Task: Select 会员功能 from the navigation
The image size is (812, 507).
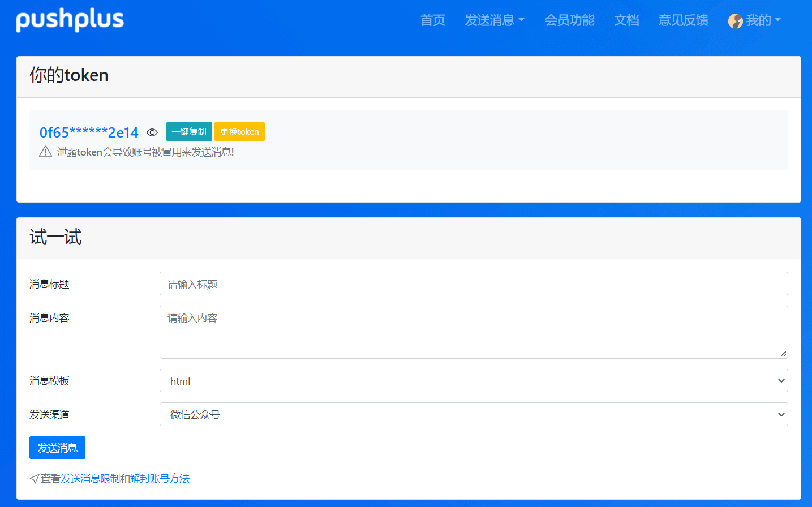Action: 569,20
